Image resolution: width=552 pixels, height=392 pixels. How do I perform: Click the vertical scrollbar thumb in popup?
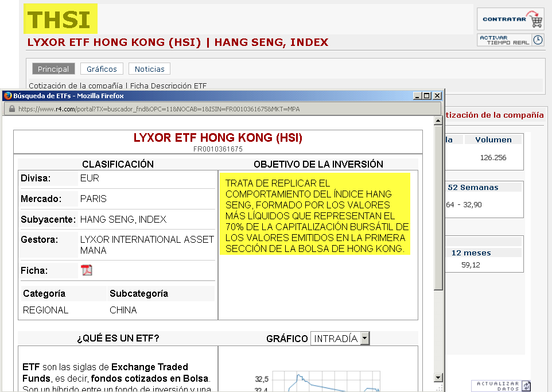pyautogui.click(x=438, y=208)
